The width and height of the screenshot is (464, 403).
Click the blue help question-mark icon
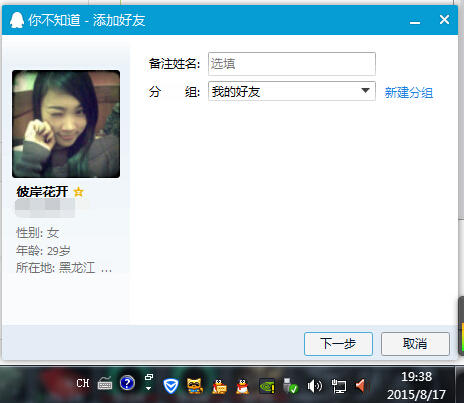click(x=127, y=383)
